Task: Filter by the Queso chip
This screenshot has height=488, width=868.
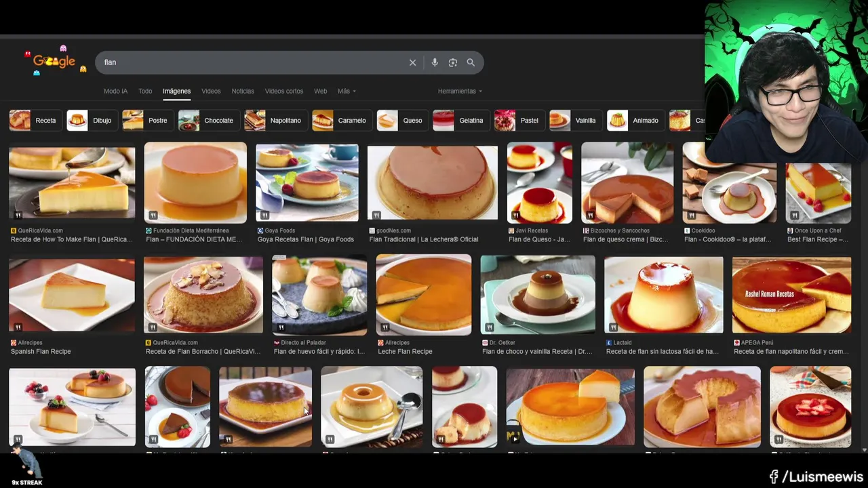Action: pos(402,120)
